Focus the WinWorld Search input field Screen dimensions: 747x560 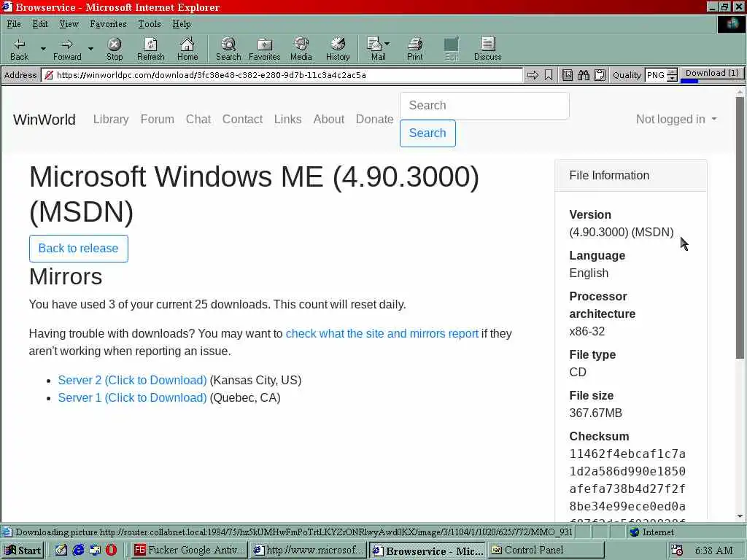coord(484,105)
